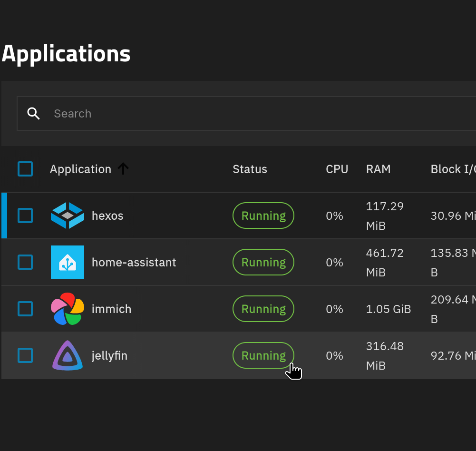Click the home-assistant app icon
Viewport: 476px width, 451px height.
tap(68, 262)
